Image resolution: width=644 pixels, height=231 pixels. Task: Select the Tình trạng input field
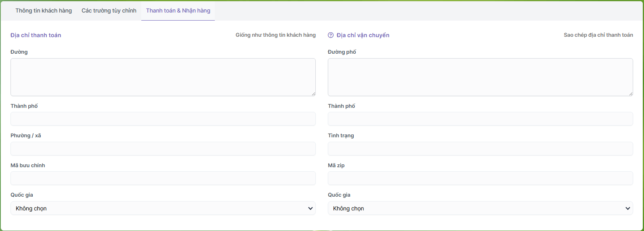point(480,149)
